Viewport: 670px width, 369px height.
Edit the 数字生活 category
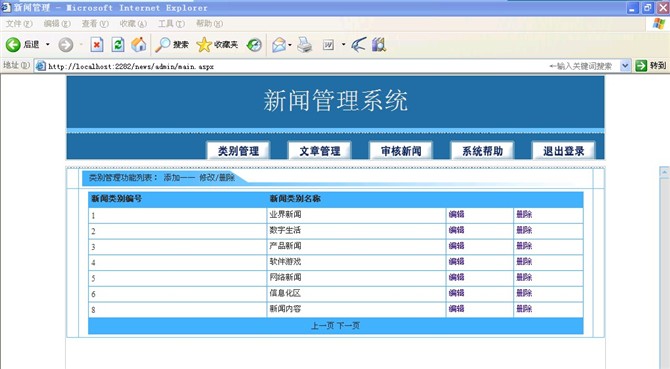456,230
